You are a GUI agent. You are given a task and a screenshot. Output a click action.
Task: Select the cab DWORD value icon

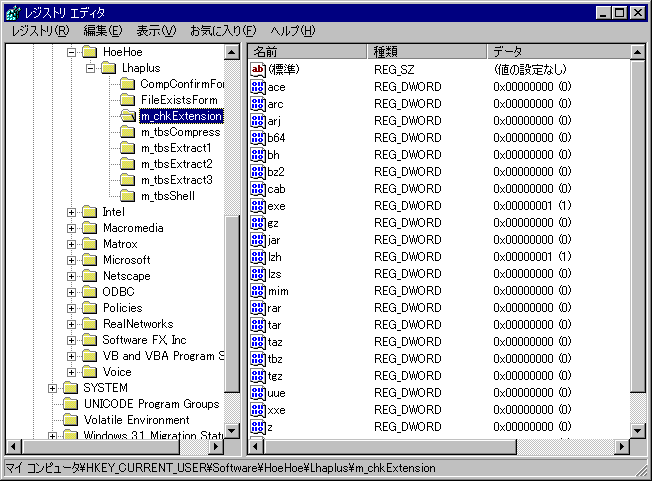point(257,189)
